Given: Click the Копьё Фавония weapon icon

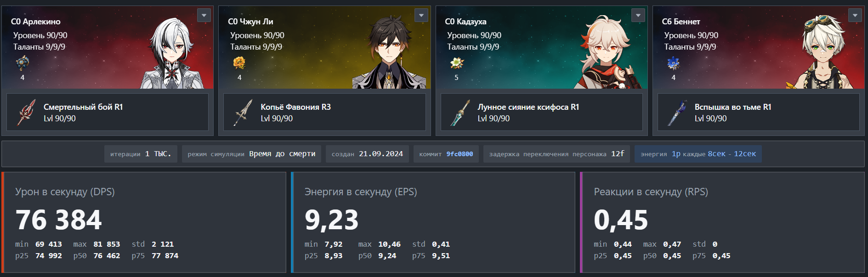Looking at the screenshot, I should (243, 113).
